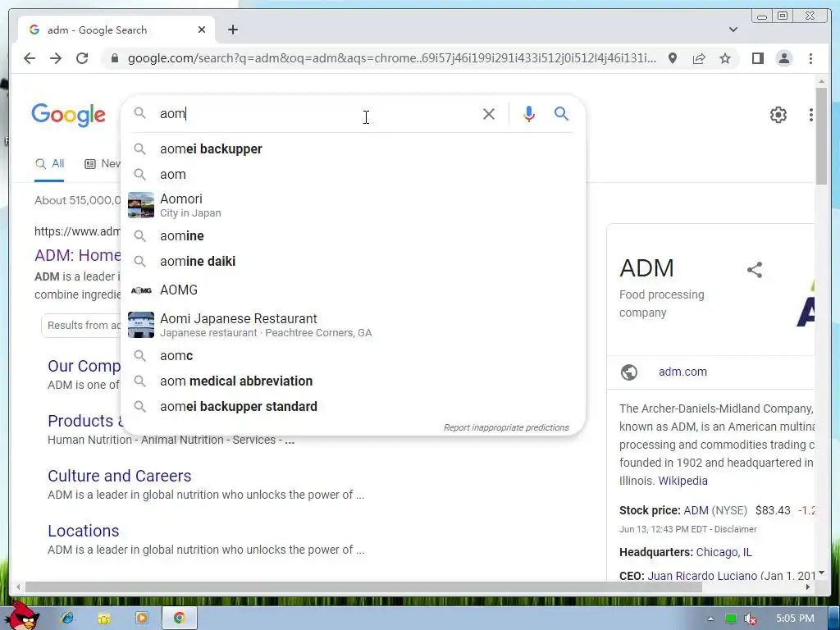Screen dimensions: 840x630
Task: Click the 5:05 PM taskbar clock
Action: coord(795,619)
